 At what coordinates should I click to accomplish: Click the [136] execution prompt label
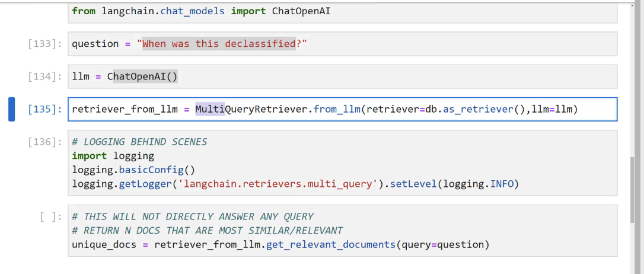tap(44, 142)
